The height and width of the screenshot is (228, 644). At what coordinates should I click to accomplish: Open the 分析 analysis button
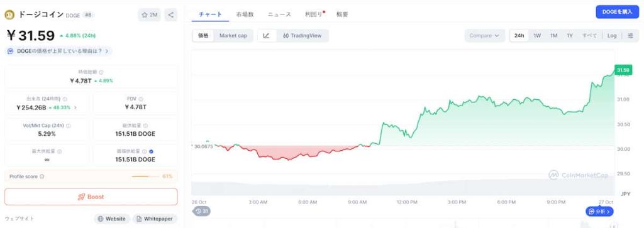(x=599, y=212)
